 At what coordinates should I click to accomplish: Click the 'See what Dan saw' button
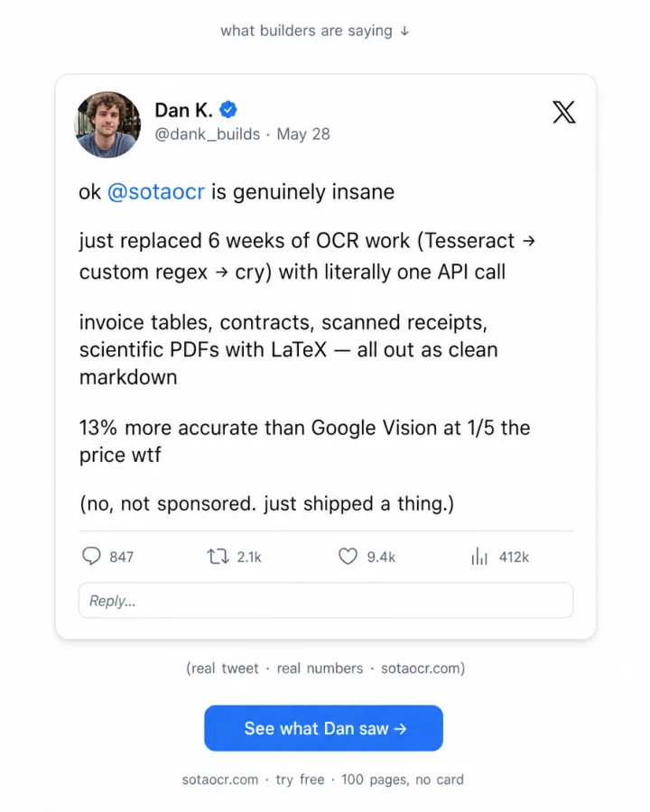click(323, 728)
